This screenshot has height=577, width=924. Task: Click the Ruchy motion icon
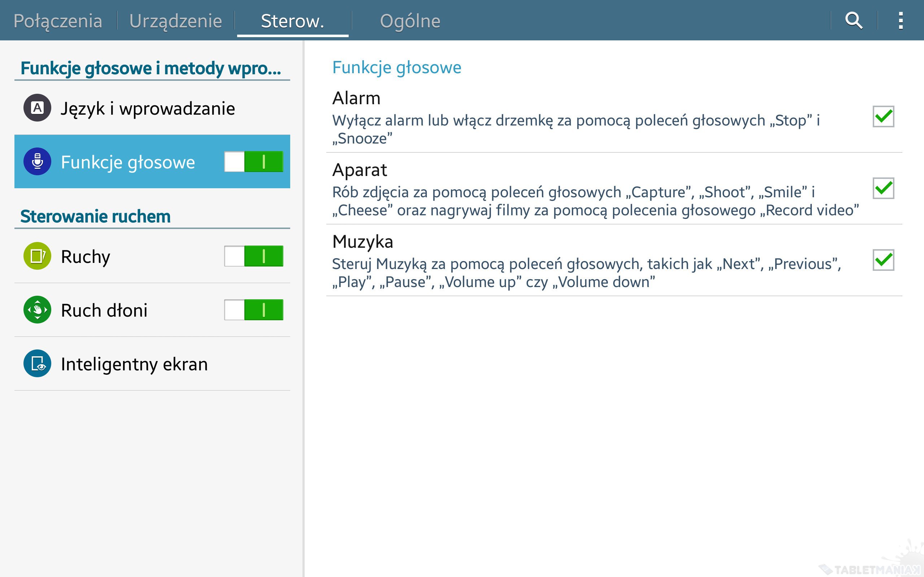tap(38, 256)
